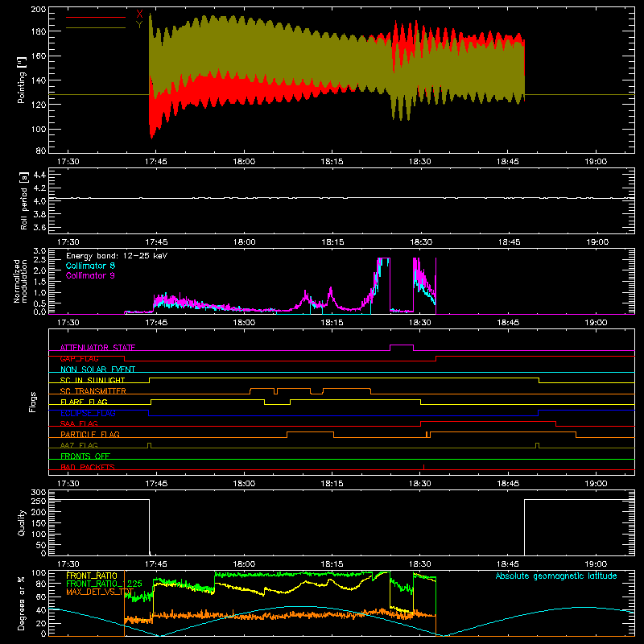Click the 18:00 time label under Quality plot
The width and height of the screenshot is (644, 644).
point(245,564)
